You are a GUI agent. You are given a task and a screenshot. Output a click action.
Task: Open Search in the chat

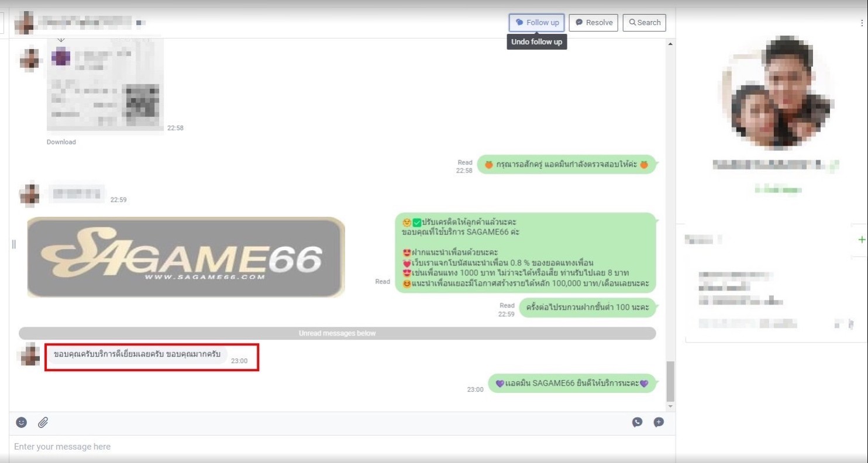pyautogui.click(x=644, y=23)
